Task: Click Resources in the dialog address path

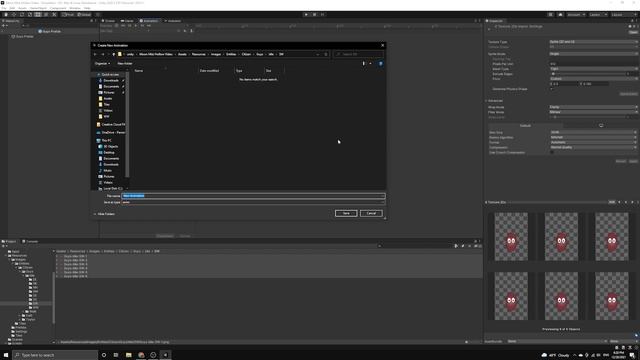Action: coord(199,54)
